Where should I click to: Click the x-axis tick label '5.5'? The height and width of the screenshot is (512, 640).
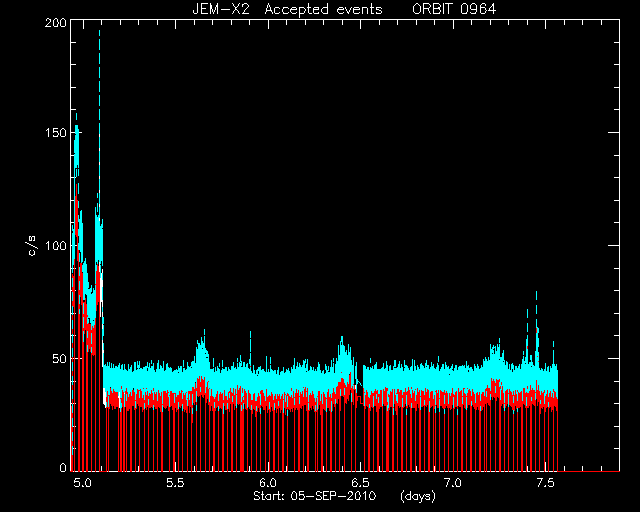point(175,483)
